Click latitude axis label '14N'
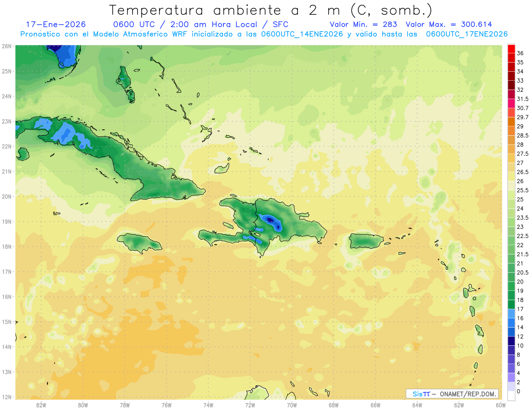Viewport: 532px width, 411px height. (7, 347)
